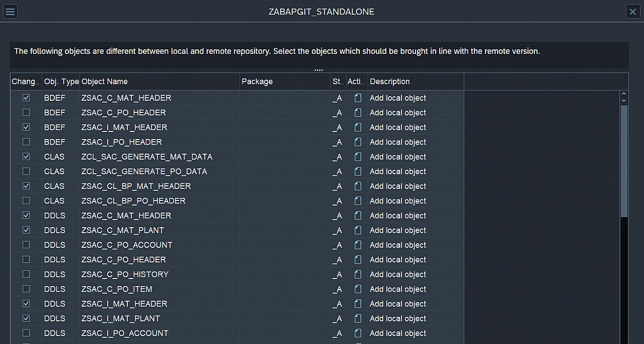Open the hamburger menu in title bar
Viewport: 644px width, 344px height.
tap(10, 11)
